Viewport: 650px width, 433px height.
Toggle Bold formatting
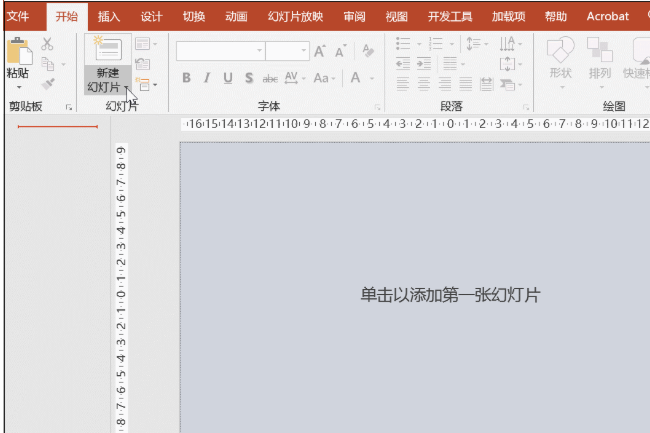[187, 77]
